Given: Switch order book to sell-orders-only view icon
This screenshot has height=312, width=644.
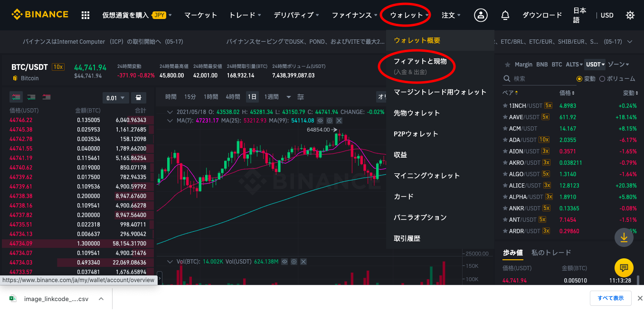Looking at the screenshot, I should [46, 97].
